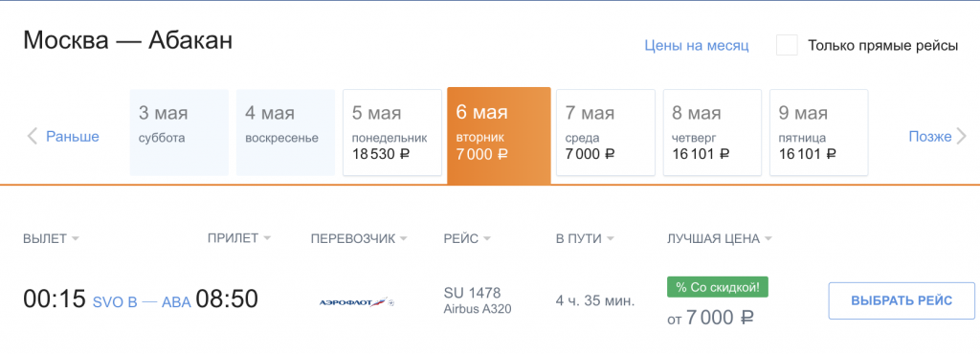Image resolution: width=980 pixels, height=354 pixels.
Task: Sort by ПРИЛЕТ column arrow
Action: point(267,239)
